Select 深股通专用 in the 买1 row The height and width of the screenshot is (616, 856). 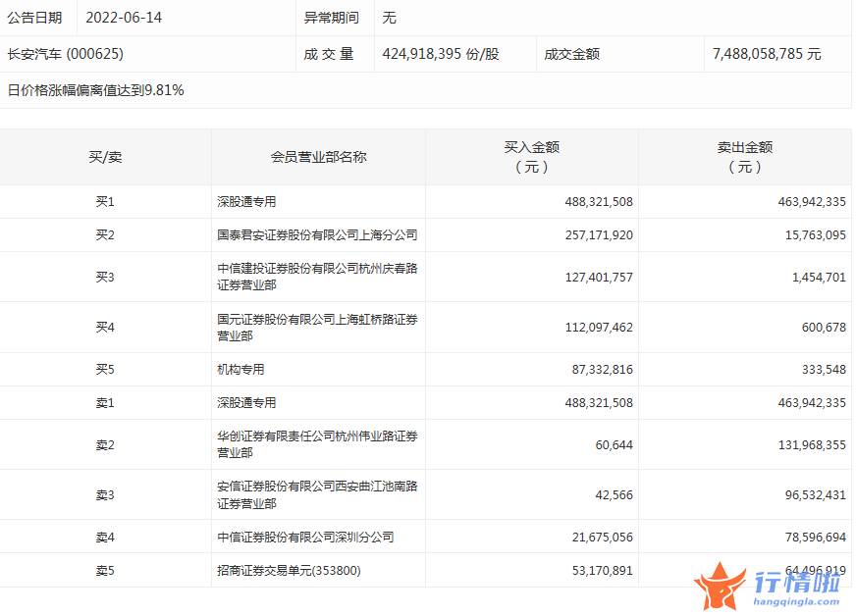pyautogui.click(x=246, y=202)
